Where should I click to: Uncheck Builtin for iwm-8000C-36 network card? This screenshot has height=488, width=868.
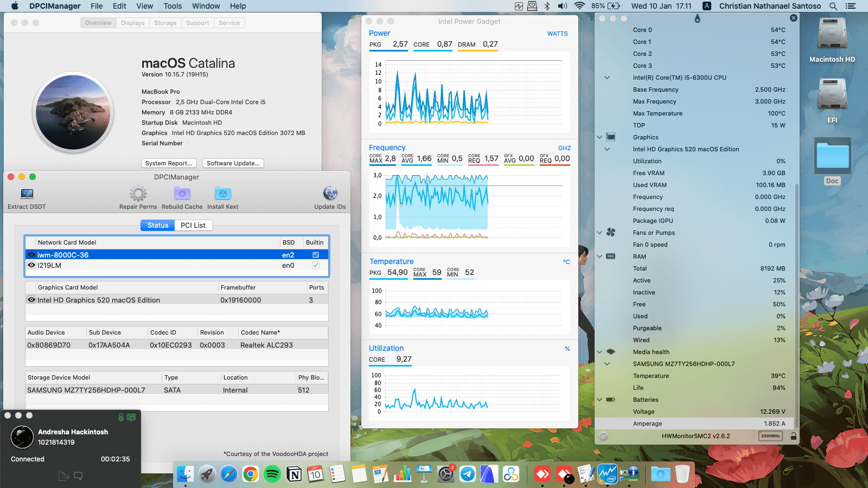315,254
